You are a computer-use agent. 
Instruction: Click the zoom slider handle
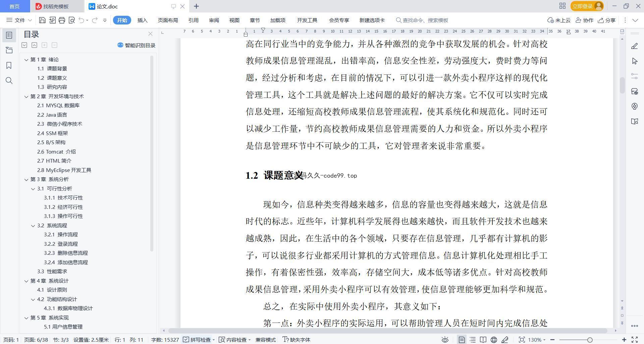click(x=590, y=340)
